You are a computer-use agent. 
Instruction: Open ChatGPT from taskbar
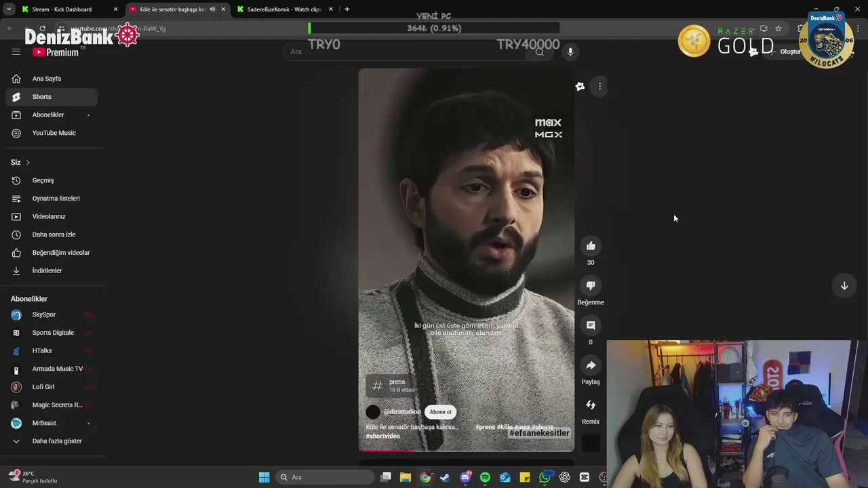click(564, 477)
